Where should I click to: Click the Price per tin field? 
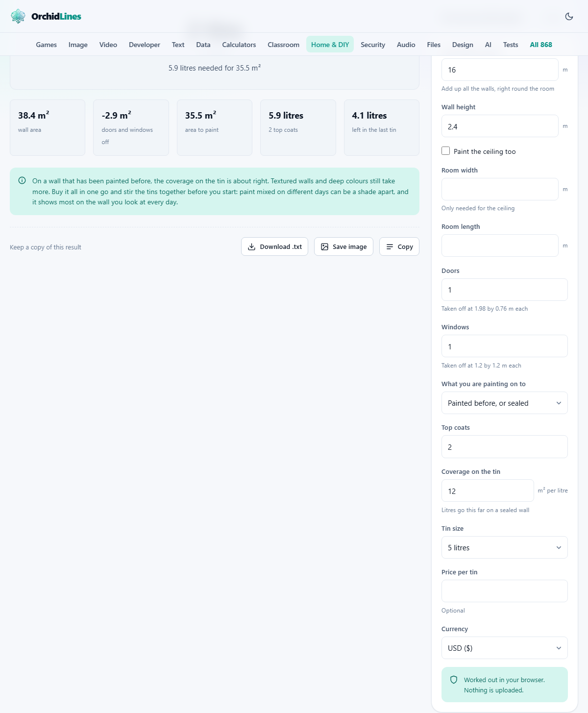[x=504, y=591]
